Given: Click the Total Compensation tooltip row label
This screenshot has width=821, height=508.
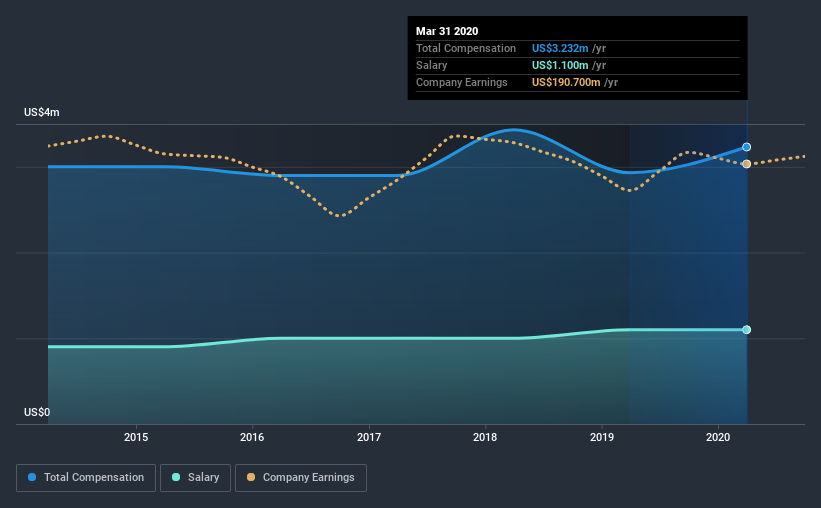Looking at the screenshot, I should pos(466,48).
